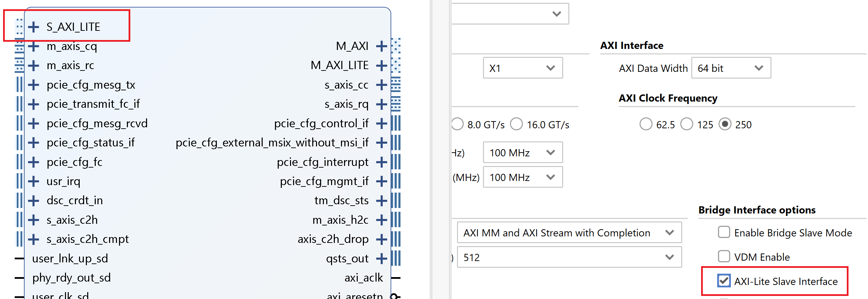The width and height of the screenshot is (868, 299).
Task: Open the X1 lane width dropdown
Action: [x=523, y=68]
